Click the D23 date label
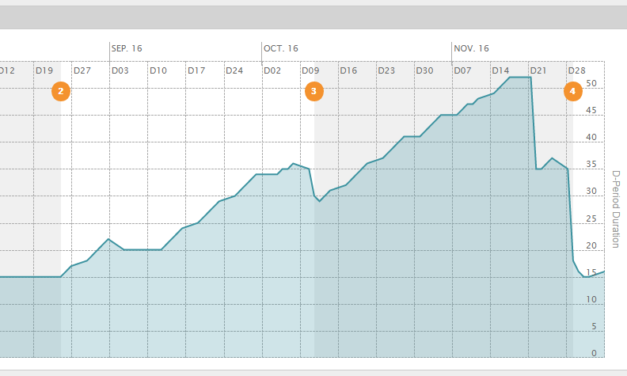The height and width of the screenshot is (376, 627). coord(386,71)
